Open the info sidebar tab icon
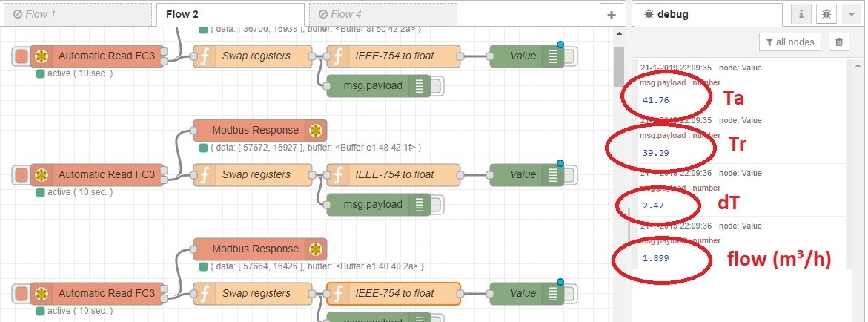 tap(802, 14)
